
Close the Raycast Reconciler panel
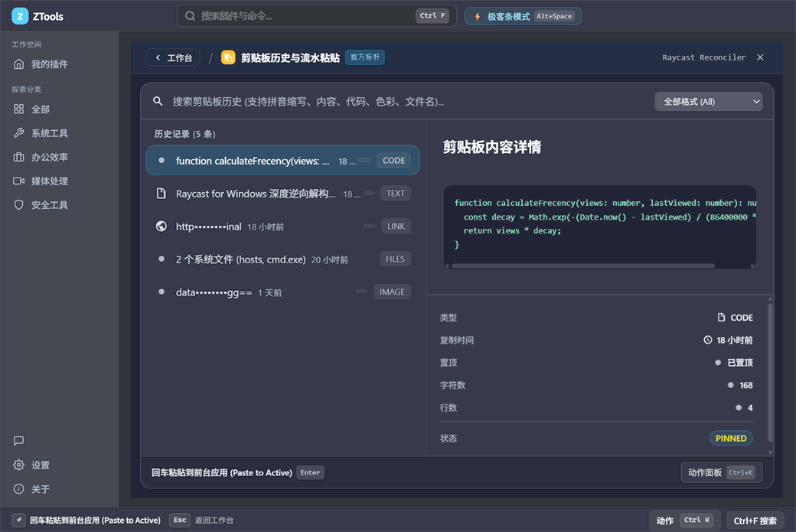pos(760,57)
